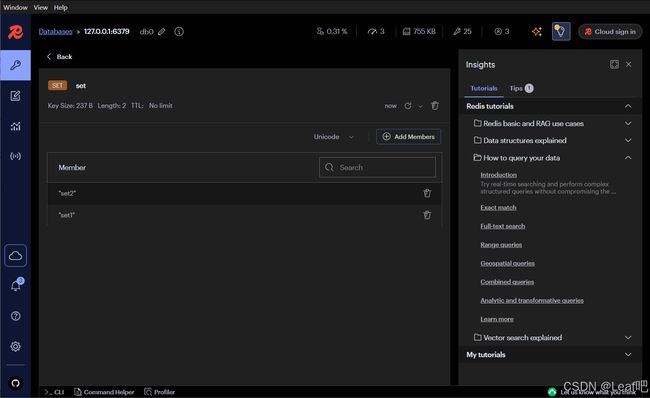Open the Range queries tutorial link

(x=501, y=245)
